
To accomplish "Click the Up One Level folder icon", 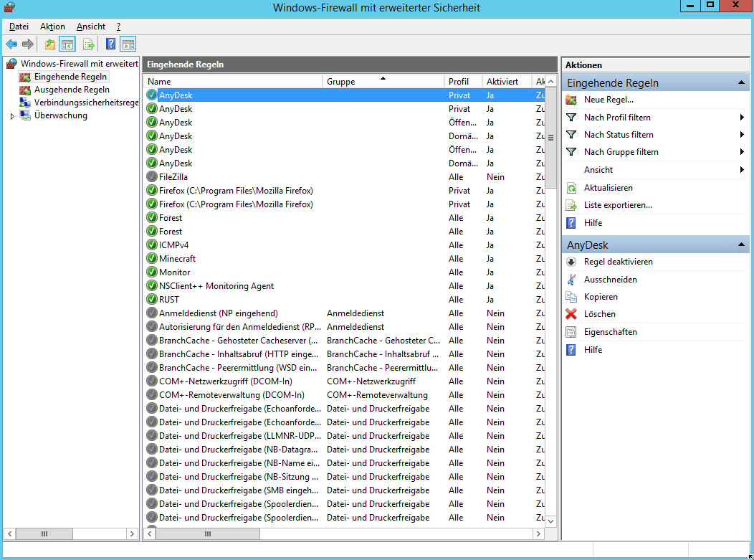I will coord(50,44).
